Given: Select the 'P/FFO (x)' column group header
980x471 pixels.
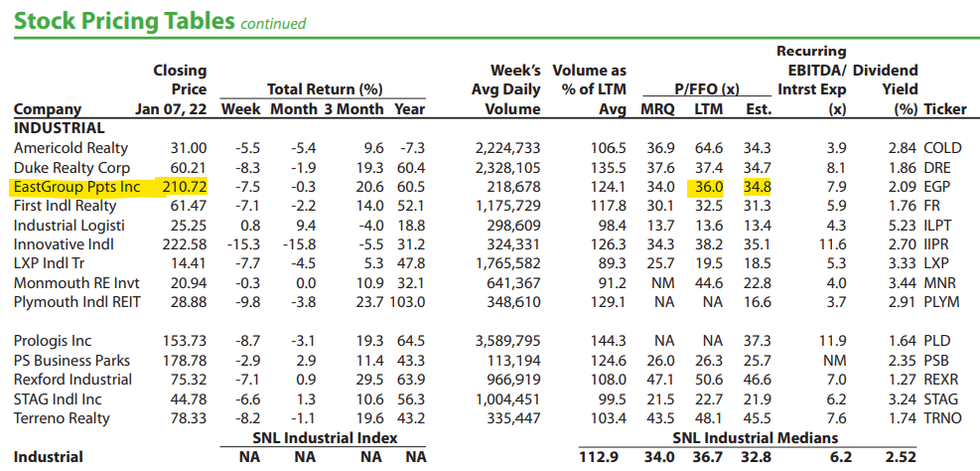Looking at the screenshot, I should pos(709,90).
